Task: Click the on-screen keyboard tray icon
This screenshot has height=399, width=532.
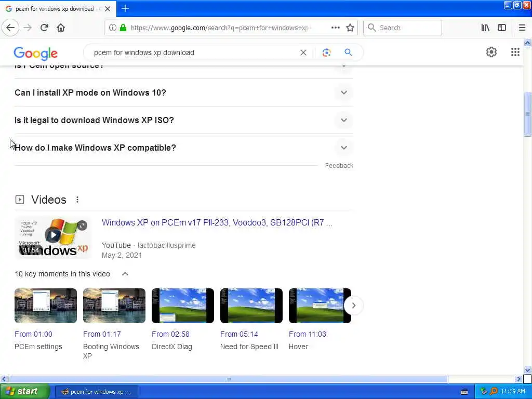Action: 464,392
